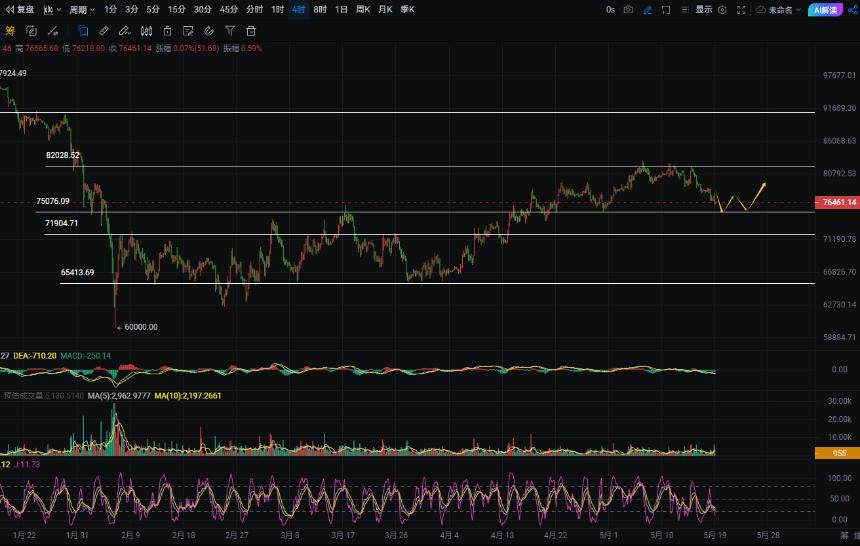
Task: Open the 周期 period dropdown
Action: click(x=82, y=9)
